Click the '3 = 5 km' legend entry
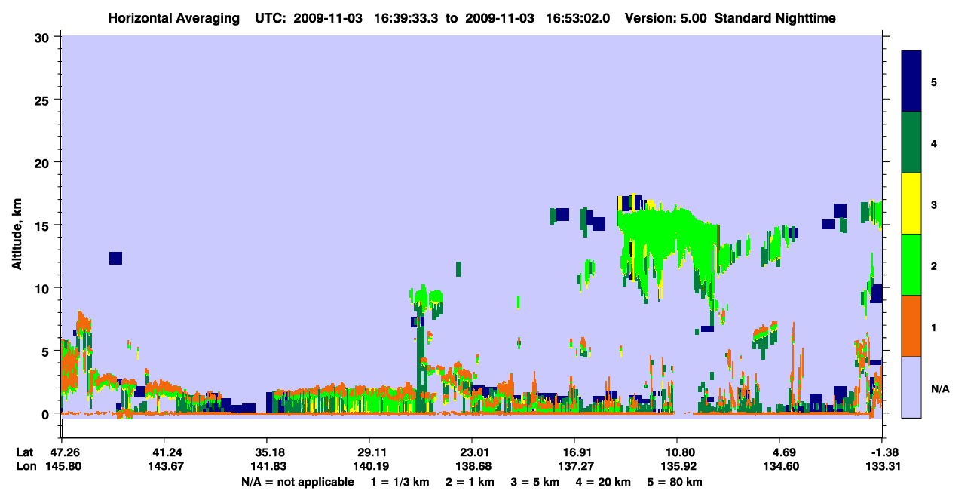 click(x=534, y=481)
